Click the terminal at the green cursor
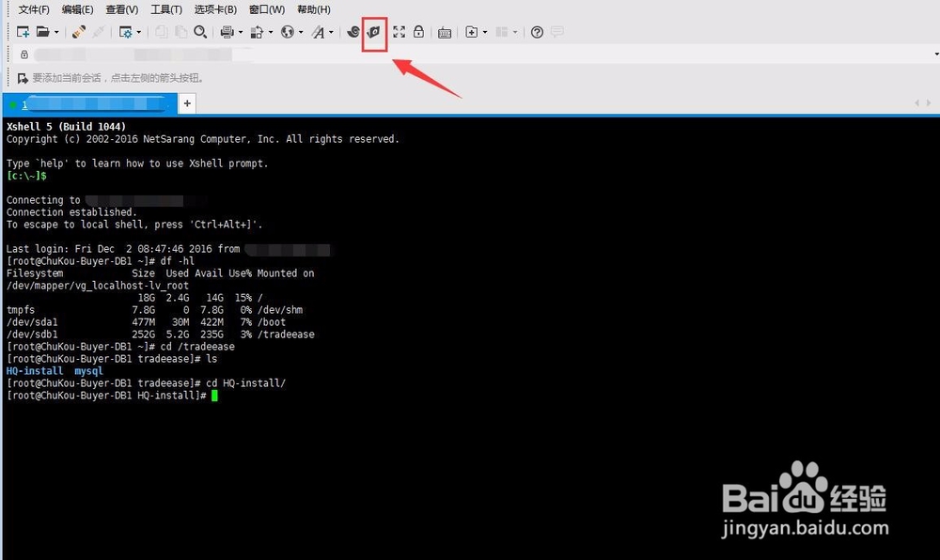 (214, 396)
